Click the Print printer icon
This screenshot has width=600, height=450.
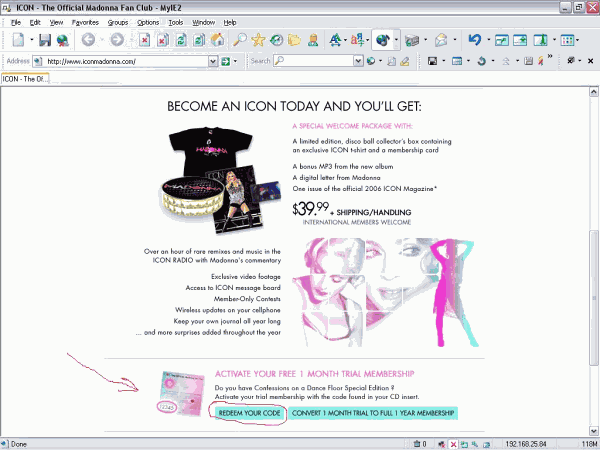412,40
